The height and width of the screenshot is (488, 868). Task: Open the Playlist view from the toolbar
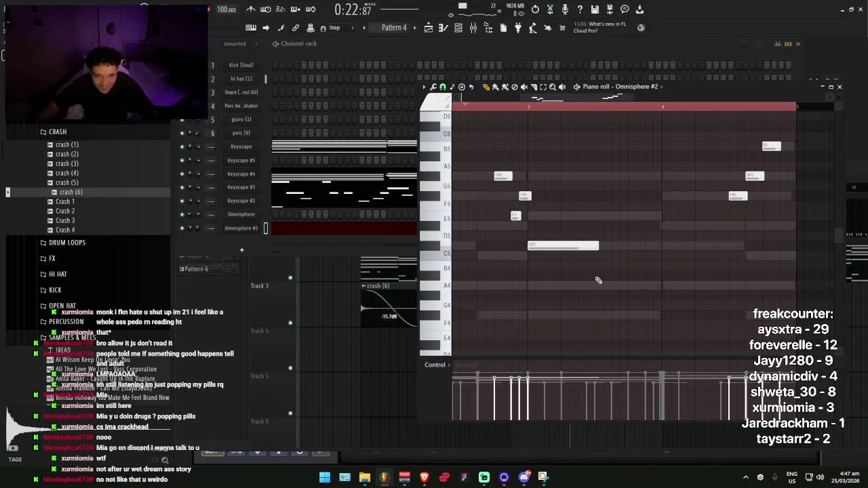[429, 28]
